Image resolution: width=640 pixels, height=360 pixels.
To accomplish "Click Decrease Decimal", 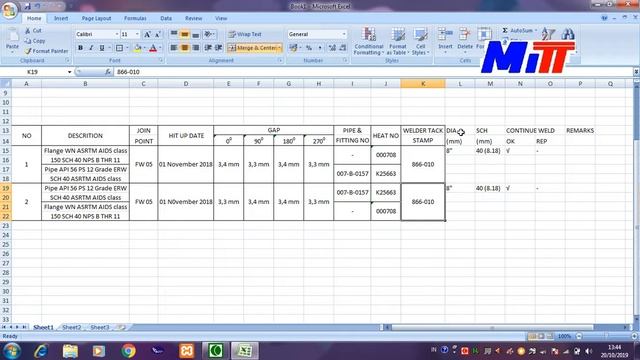I will (343, 48).
